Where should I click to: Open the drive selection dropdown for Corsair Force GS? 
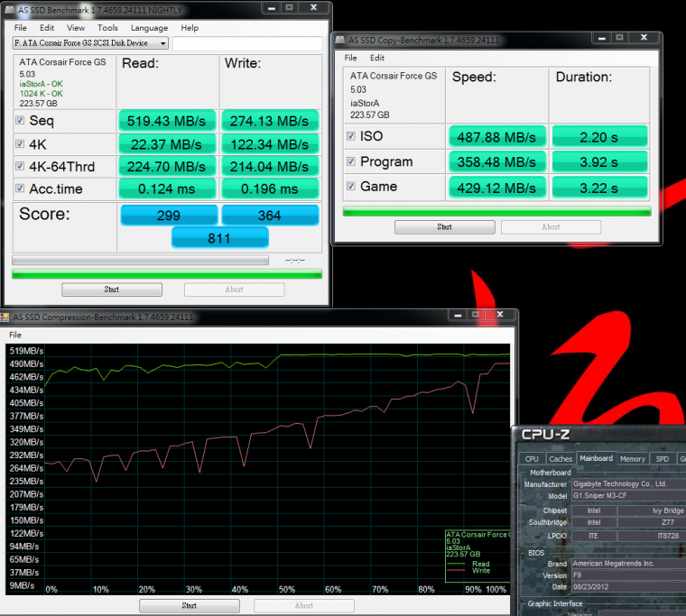[x=90, y=43]
